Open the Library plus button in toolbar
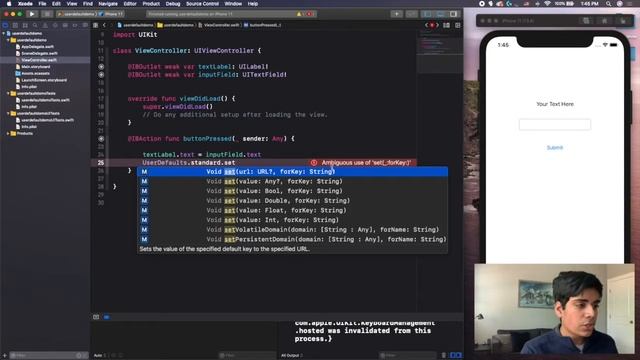This screenshot has height=360, width=640. coord(396,14)
